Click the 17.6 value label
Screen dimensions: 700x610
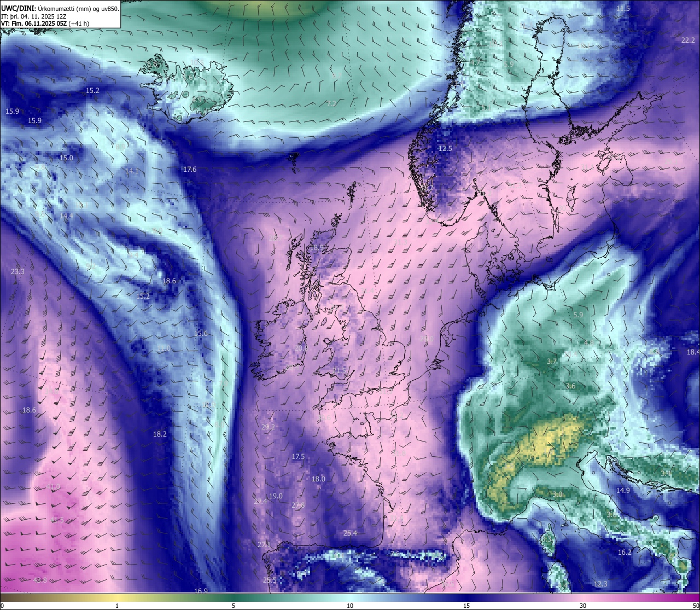(190, 170)
